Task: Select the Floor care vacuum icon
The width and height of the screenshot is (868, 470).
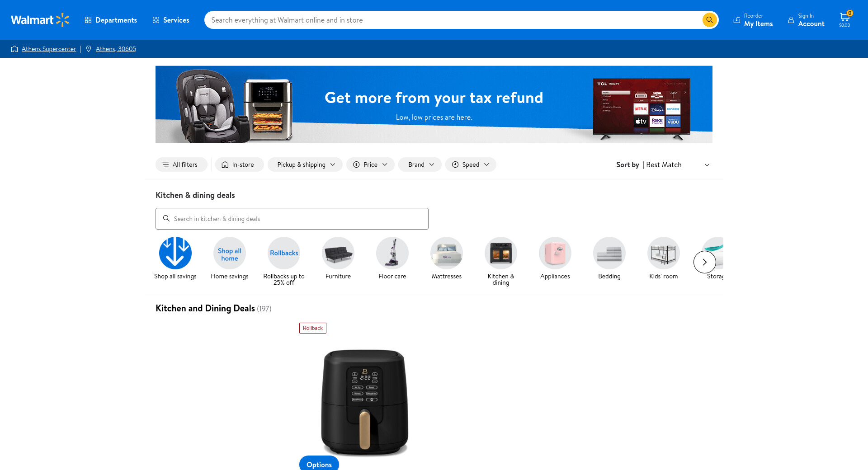Action: coord(392,253)
